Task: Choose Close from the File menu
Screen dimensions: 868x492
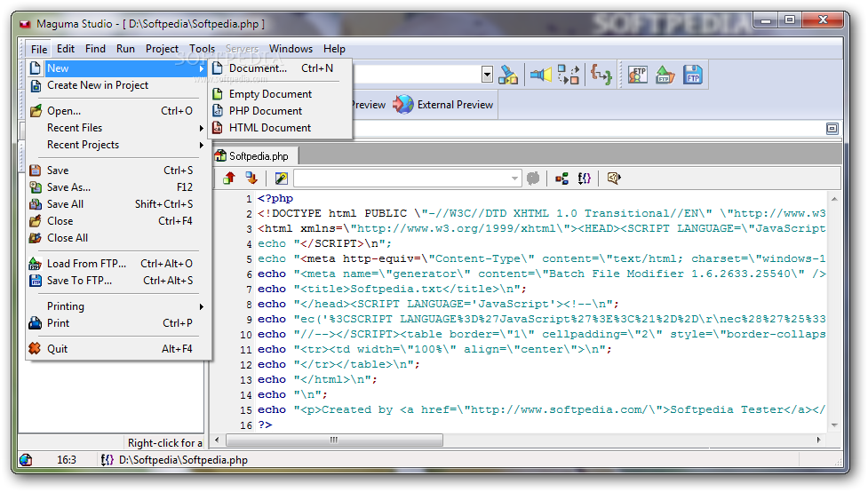Action: pos(118,221)
